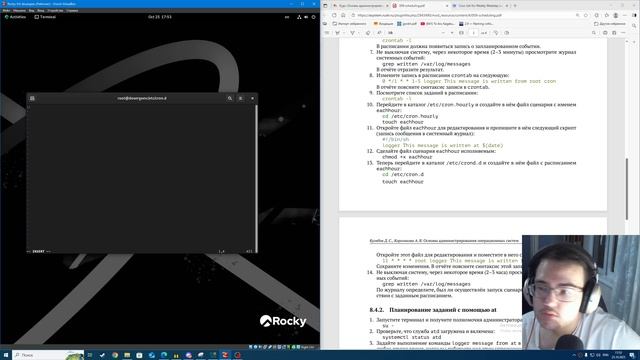Image resolution: width=640 pixels, height=360 pixels.
Task: Print the PDF document
Action: 605,33
